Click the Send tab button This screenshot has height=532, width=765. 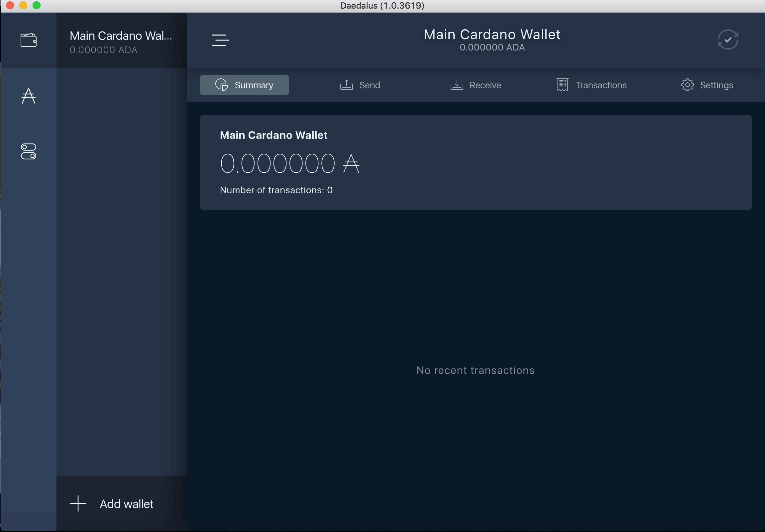pos(360,85)
